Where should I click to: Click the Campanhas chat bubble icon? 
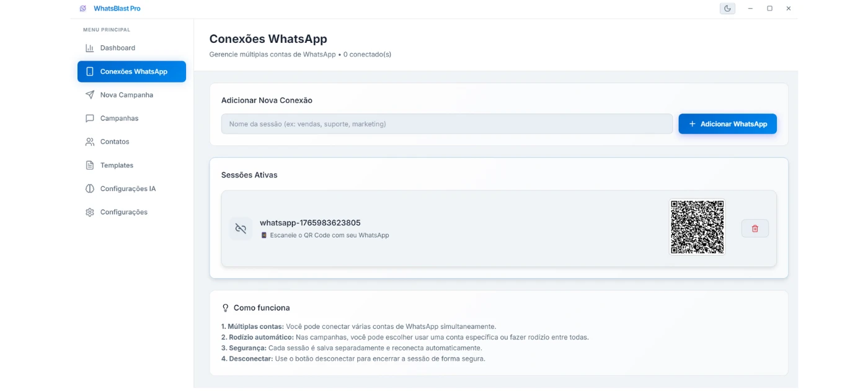(x=89, y=119)
